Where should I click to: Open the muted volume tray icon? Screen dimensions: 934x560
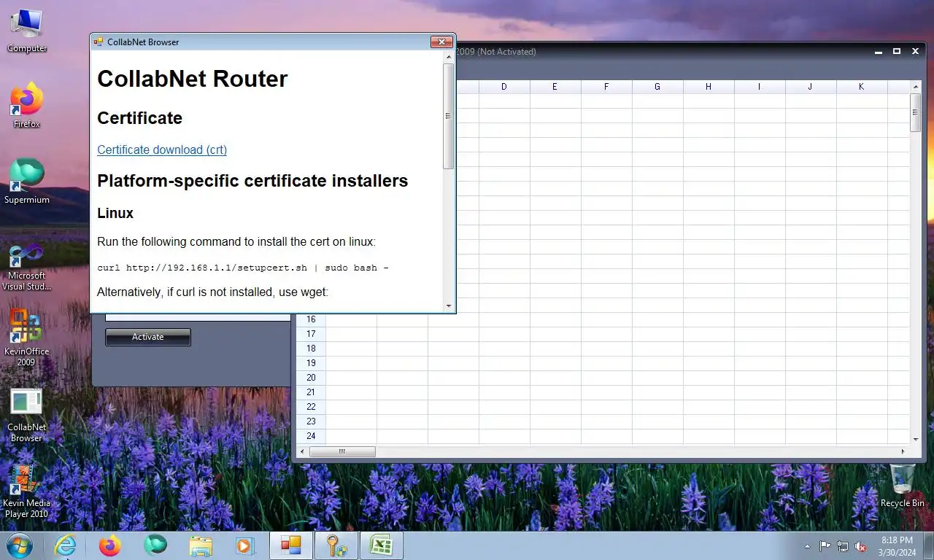(x=861, y=546)
